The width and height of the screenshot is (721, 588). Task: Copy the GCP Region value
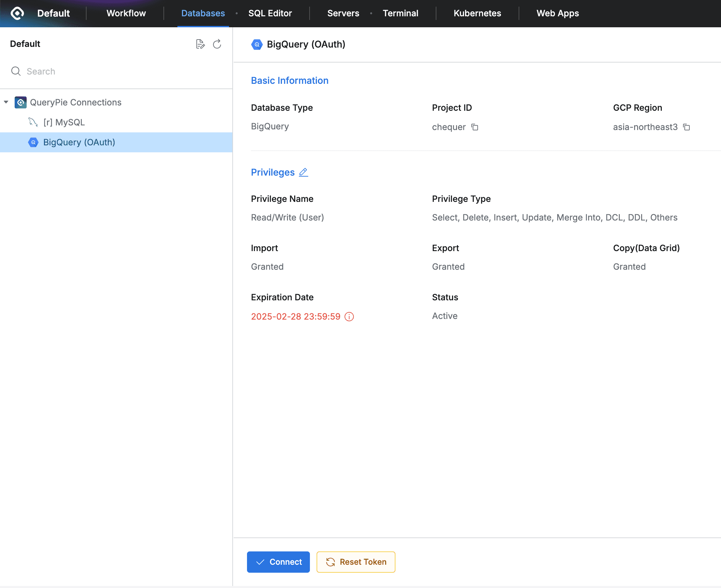(x=687, y=127)
